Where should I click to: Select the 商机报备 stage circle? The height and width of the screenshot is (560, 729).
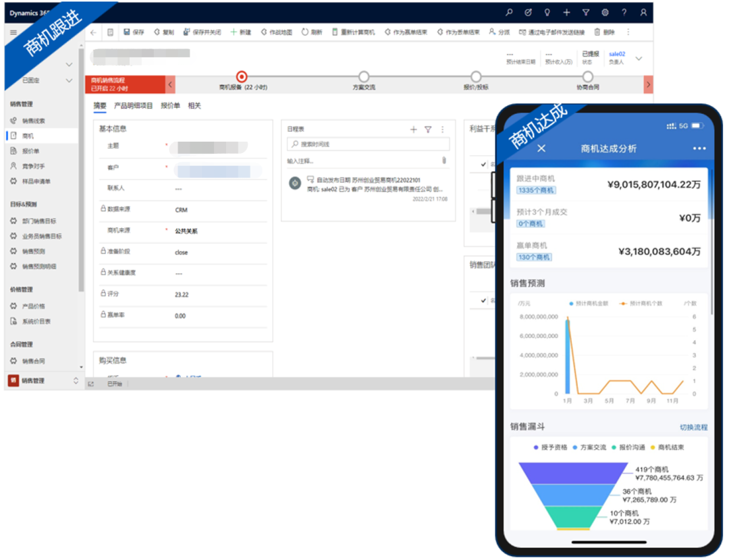pos(242,76)
